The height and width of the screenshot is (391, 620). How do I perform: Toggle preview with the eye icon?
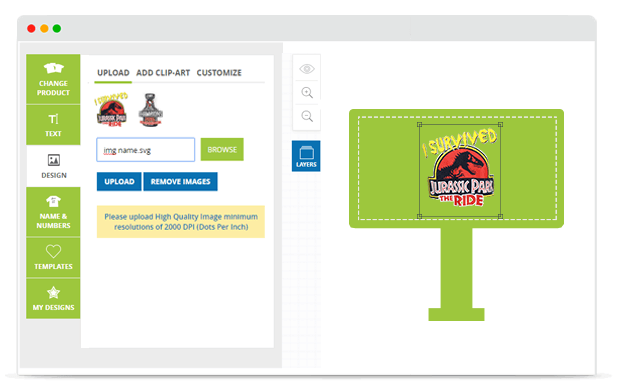[307, 69]
